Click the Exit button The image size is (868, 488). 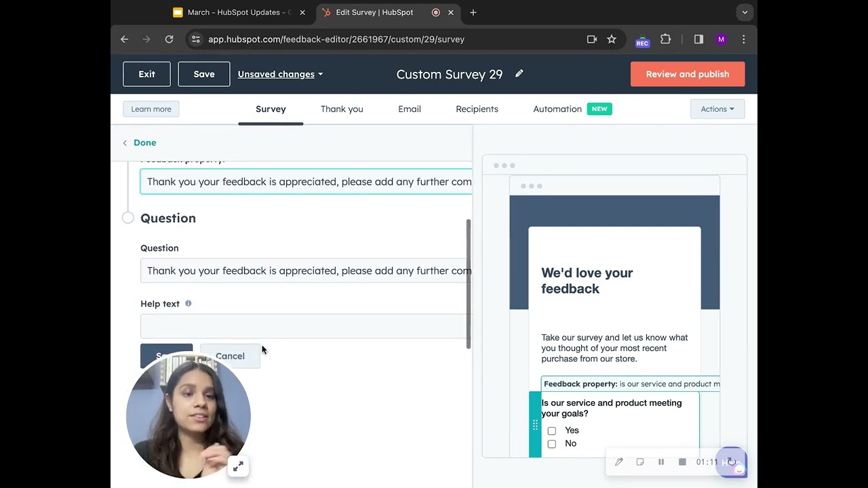(x=146, y=74)
